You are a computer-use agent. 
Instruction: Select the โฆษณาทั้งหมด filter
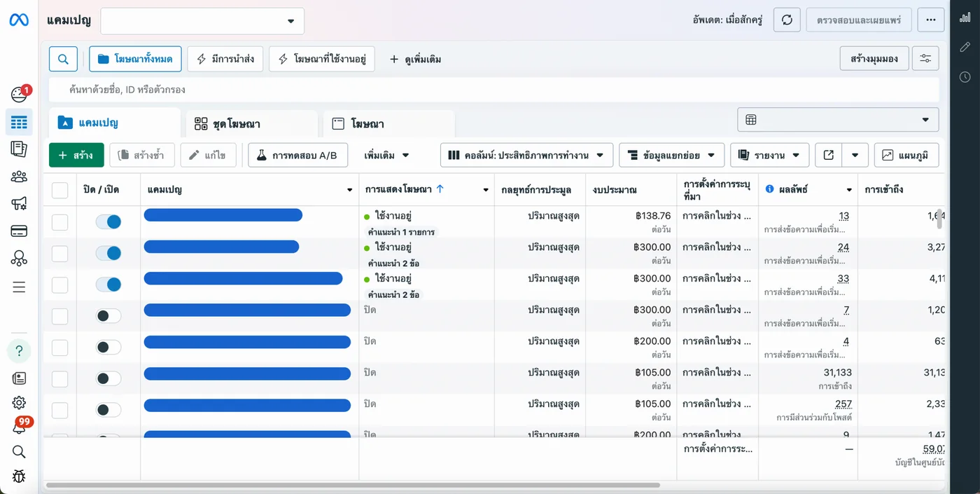point(135,59)
